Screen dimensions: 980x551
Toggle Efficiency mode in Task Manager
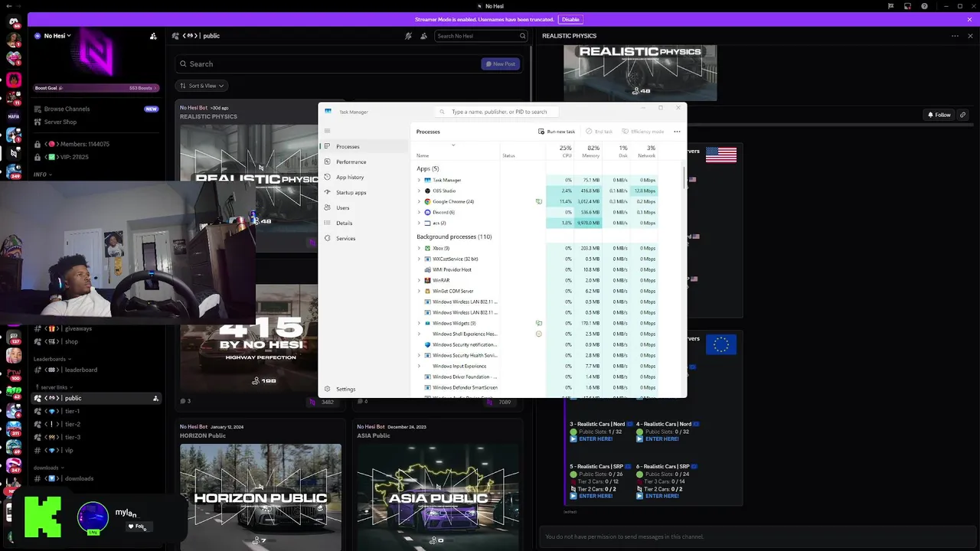(643, 132)
